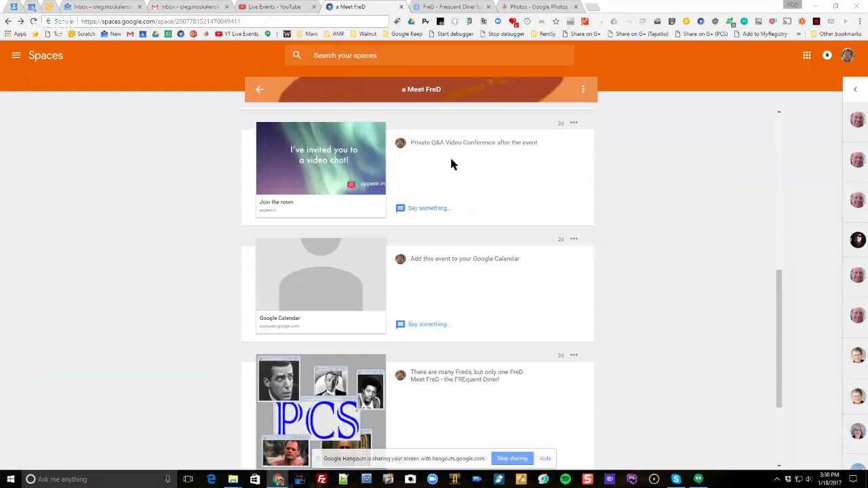Click the Start debugger bookmark
Screen dimensions: 868x488
coord(451,34)
